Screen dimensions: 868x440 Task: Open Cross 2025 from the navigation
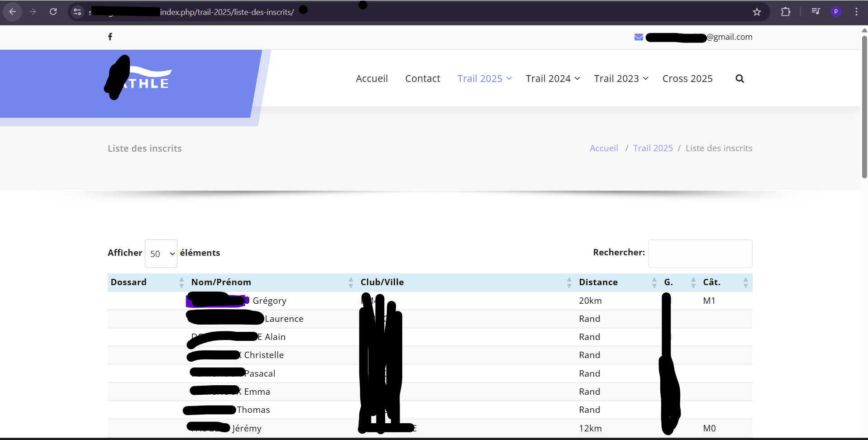(687, 78)
